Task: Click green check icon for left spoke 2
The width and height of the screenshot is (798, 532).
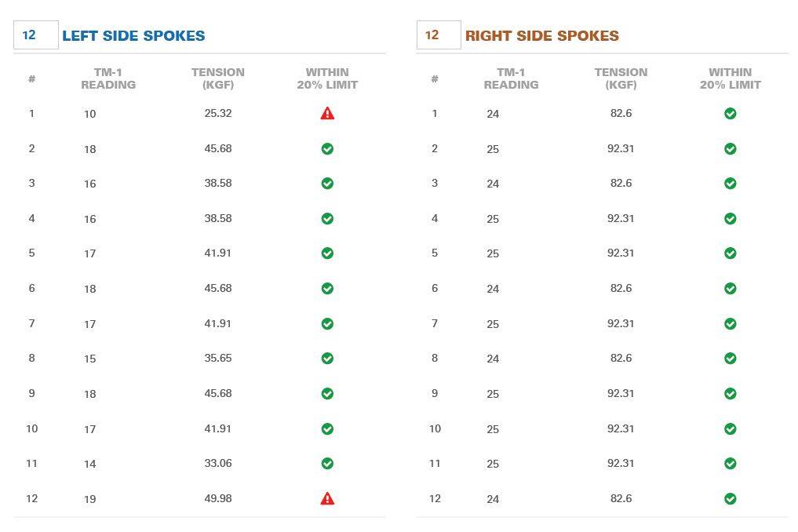Action: 327,148
